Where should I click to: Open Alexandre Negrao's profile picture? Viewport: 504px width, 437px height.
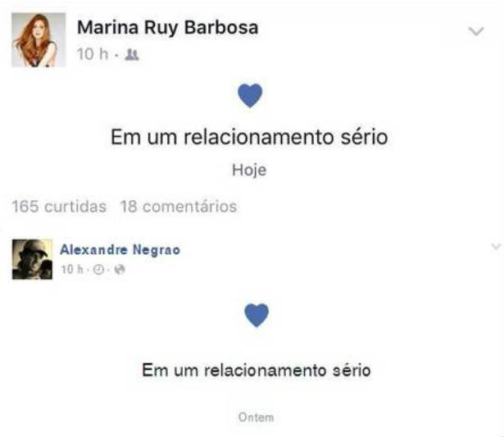click(x=32, y=259)
